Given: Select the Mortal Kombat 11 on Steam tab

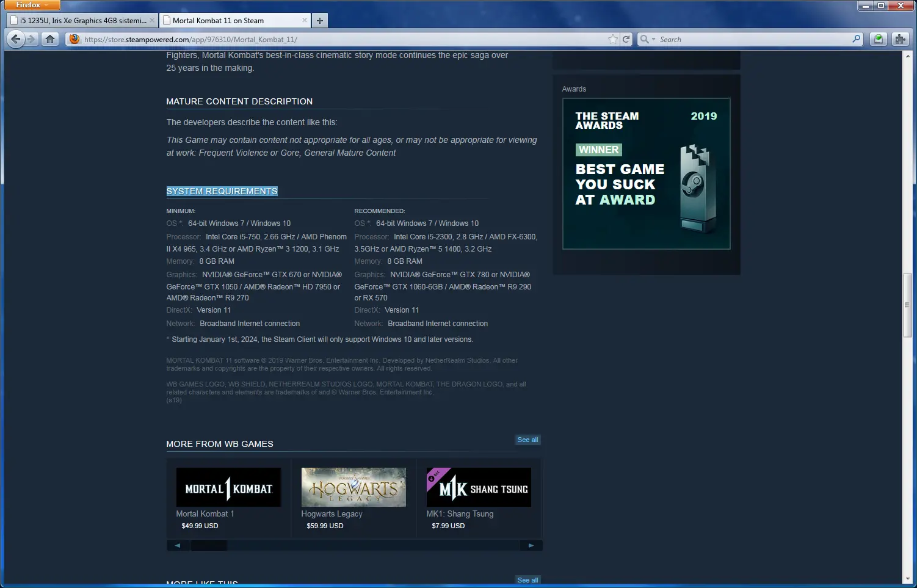Looking at the screenshot, I should (235, 20).
